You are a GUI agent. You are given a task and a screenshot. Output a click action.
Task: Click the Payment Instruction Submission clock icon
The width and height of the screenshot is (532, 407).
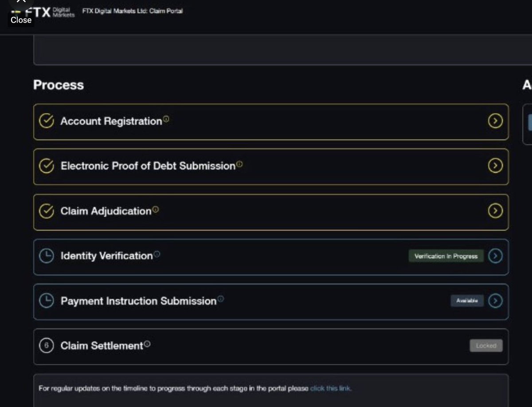[47, 301]
